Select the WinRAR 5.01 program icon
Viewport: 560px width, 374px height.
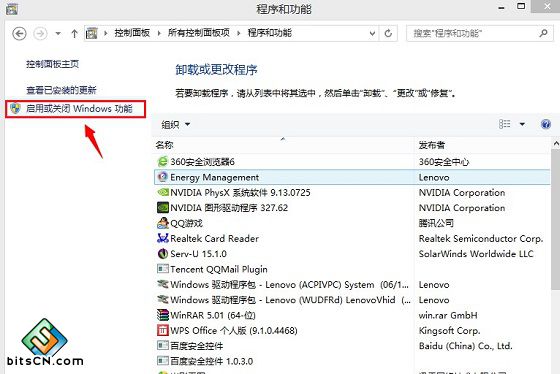pos(162,315)
